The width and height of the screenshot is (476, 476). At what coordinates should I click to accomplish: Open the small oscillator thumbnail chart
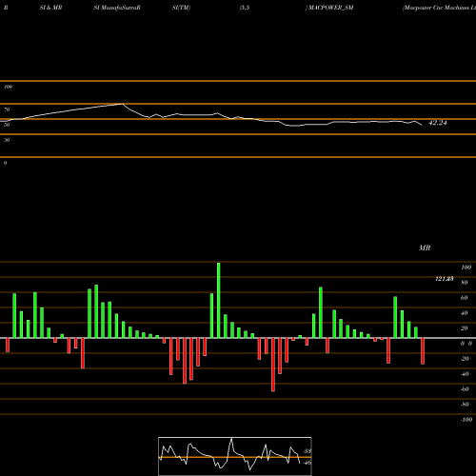tap(235, 456)
